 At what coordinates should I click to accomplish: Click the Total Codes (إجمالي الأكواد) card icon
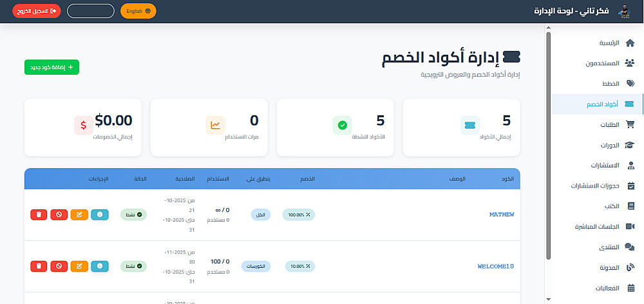click(x=470, y=126)
